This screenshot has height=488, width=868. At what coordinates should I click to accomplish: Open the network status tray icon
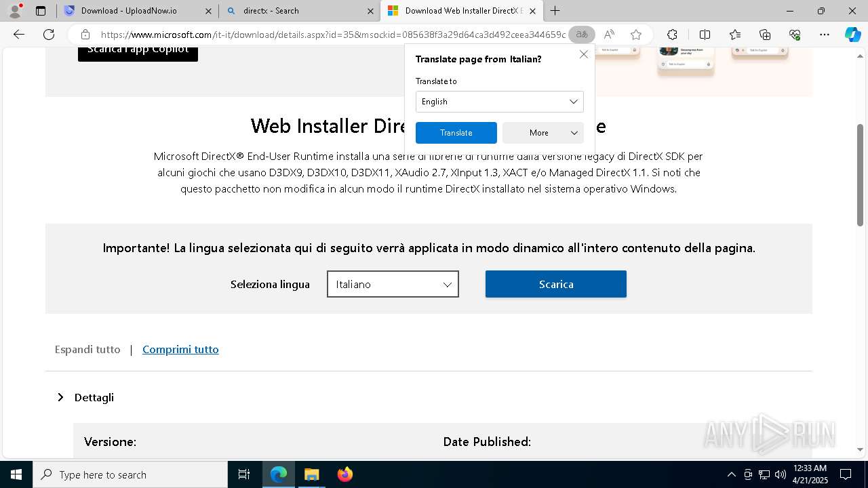[764, 474]
